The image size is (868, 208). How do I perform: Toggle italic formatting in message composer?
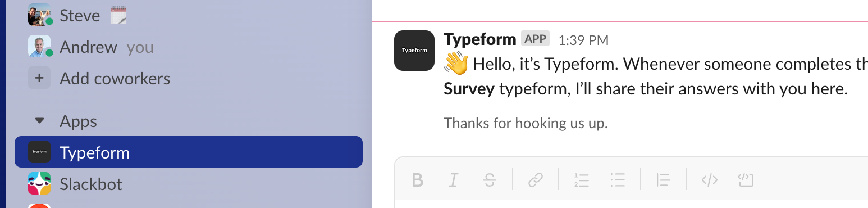pos(453,180)
